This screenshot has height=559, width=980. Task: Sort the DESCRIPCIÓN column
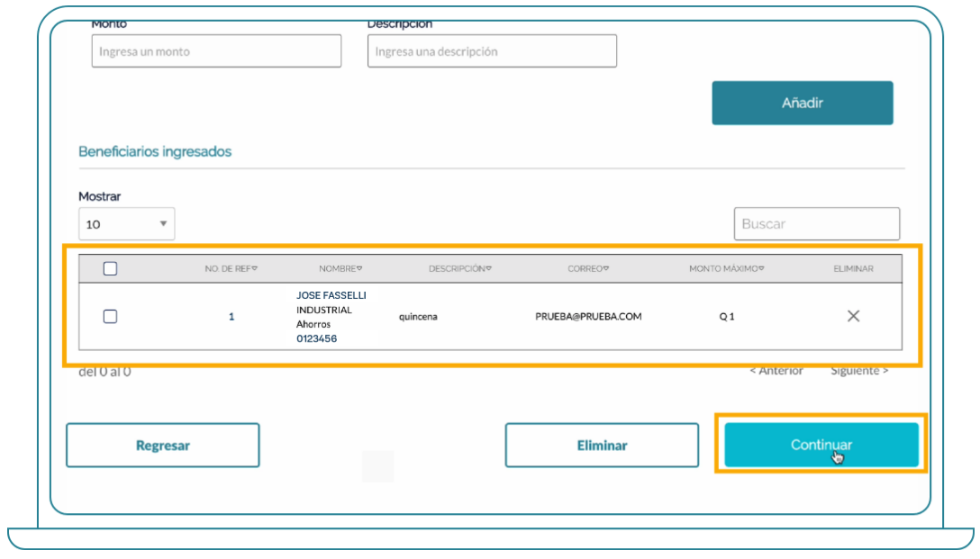coord(460,267)
